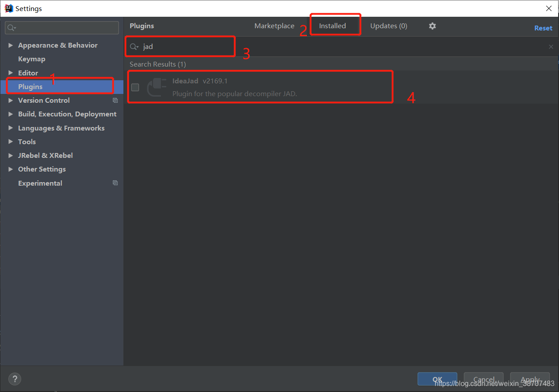The height and width of the screenshot is (392, 559).
Task: Expand the Tools section
Action: (x=11, y=142)
